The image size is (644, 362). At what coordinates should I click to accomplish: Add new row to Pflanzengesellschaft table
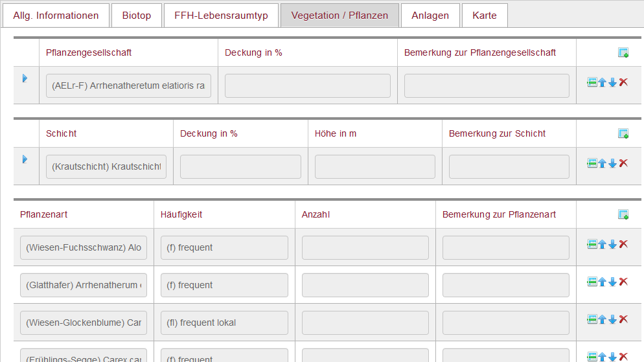tap(623, 52)
